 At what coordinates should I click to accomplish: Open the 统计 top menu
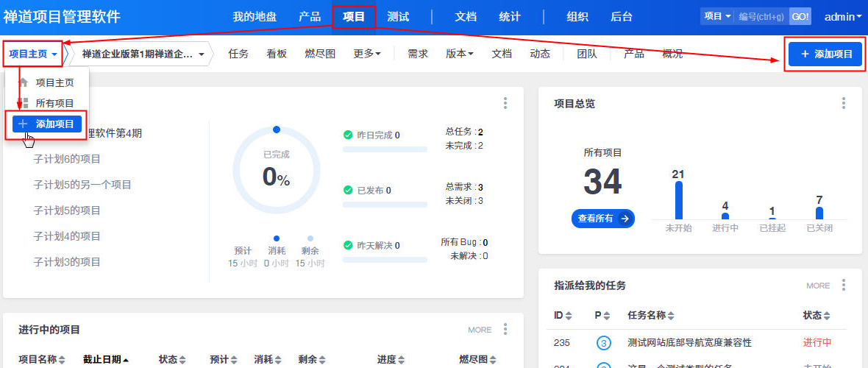click(509, 17)
